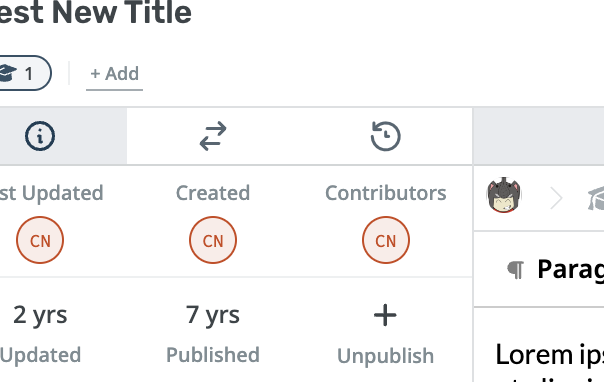Switch to the transfer arrows tab
The width and height of the screenshot is (604, 382).
pyautogui.click(x=213, y=136)
